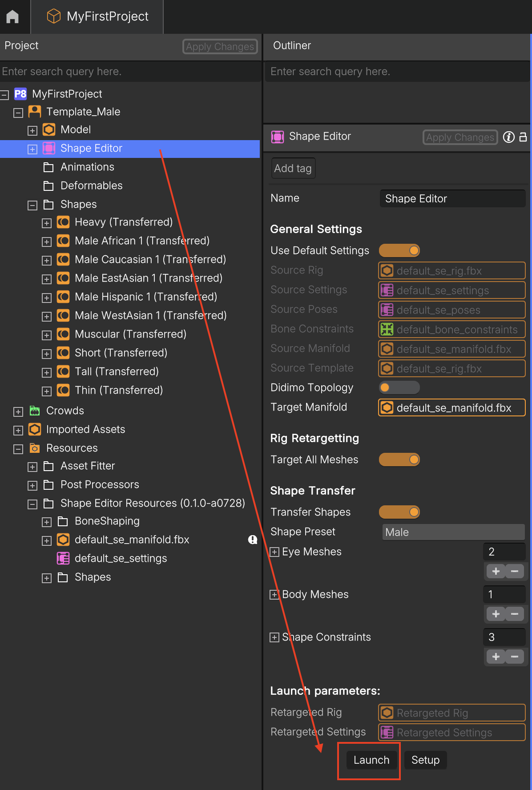Screen dimensions: 532x790
Task: Click the Retargeted Rig field icon
Action: tap(387, 713)
